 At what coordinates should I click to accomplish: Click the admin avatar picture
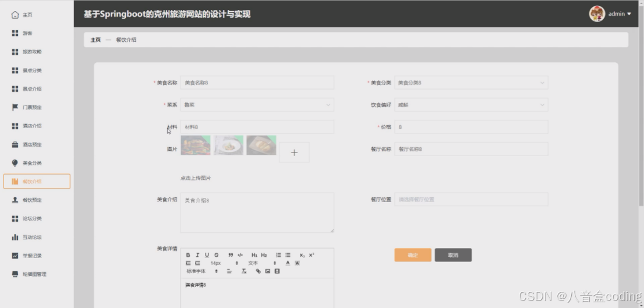[597, 14]
